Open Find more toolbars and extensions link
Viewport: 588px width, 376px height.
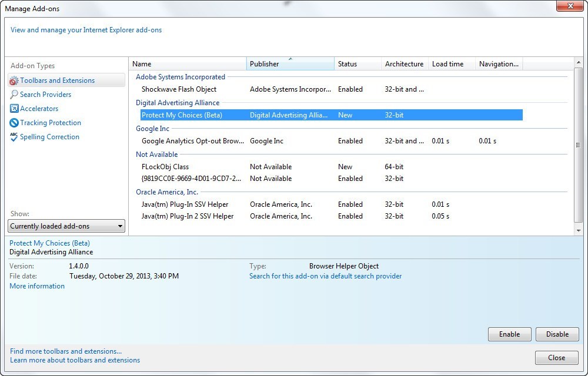(66, 351)
